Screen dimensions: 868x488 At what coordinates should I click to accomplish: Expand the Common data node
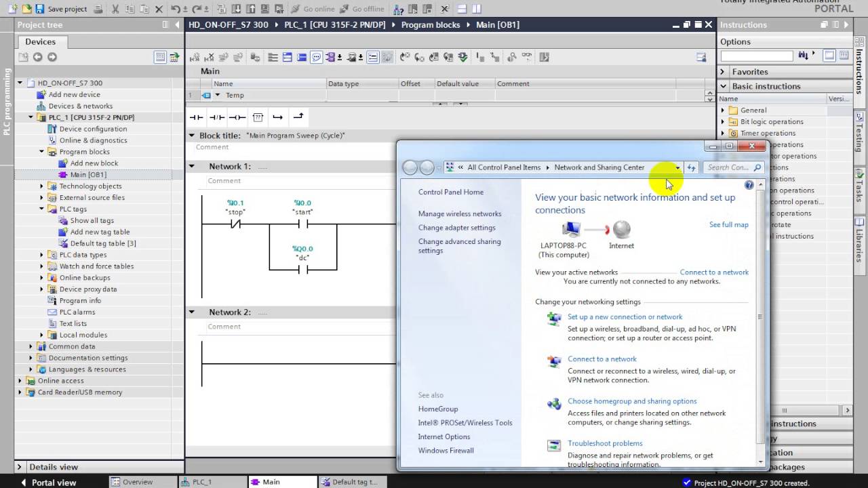tap(31, 346)
